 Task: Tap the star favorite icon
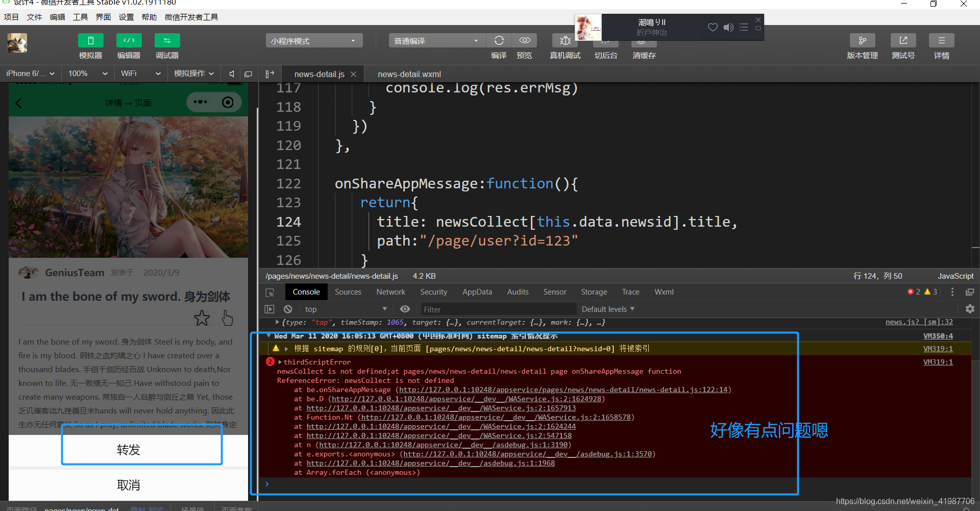tap(202, 318)
